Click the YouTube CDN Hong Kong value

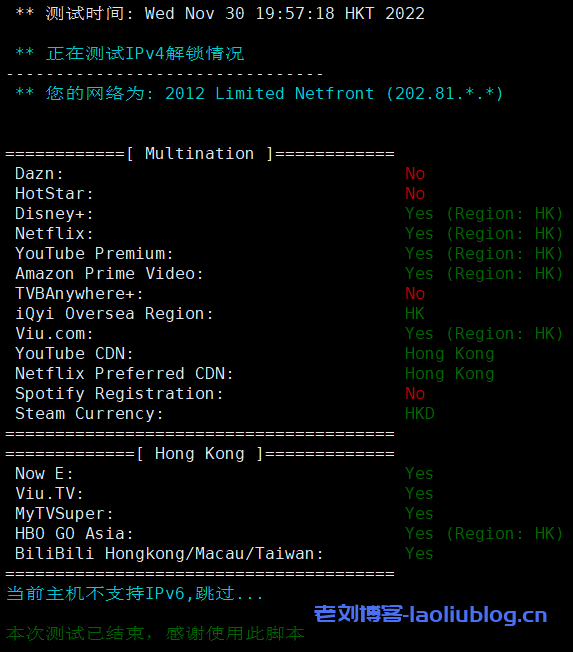pyautogui.click(x=450, y=354)
